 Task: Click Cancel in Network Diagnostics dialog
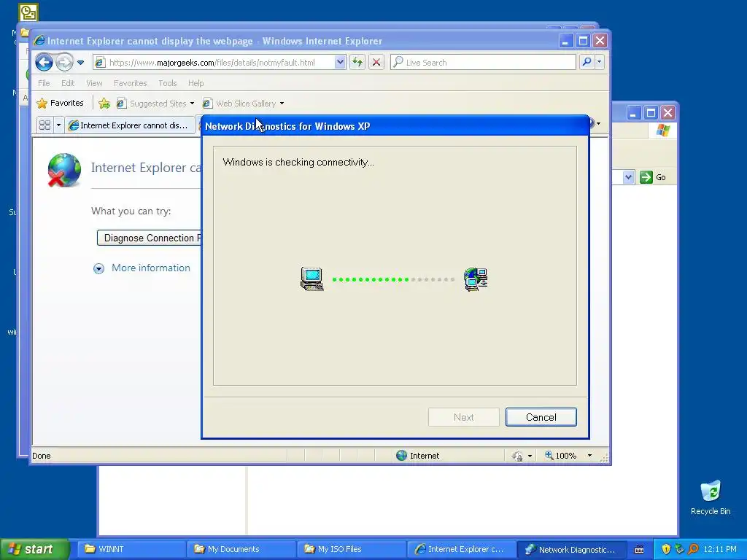[x=541, y=417]
